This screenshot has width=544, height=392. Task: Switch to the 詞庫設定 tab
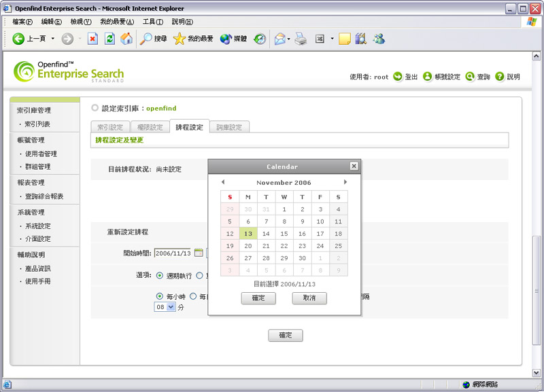229,127
